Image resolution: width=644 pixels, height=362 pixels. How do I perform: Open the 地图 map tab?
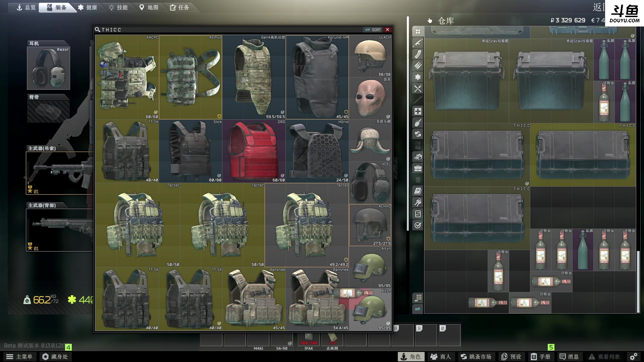pyautogui.click(x=149, y=7)
